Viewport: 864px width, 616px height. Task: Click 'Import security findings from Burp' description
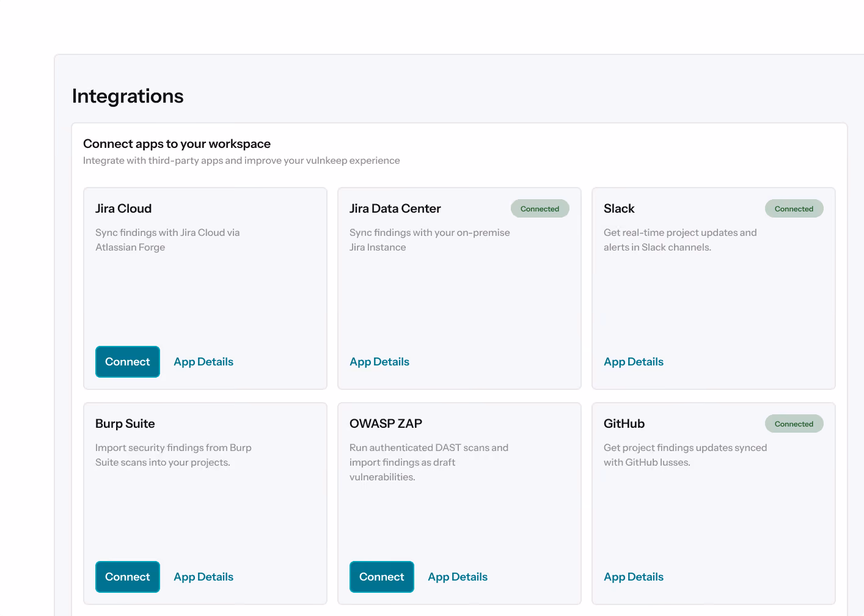pos(174,455)
